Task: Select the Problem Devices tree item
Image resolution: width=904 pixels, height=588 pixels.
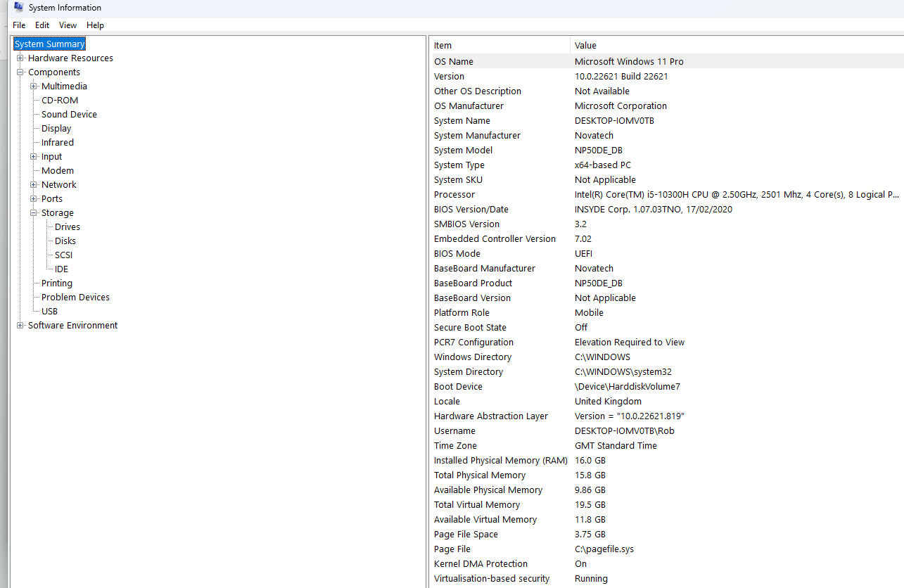Action: click(75, 298)
